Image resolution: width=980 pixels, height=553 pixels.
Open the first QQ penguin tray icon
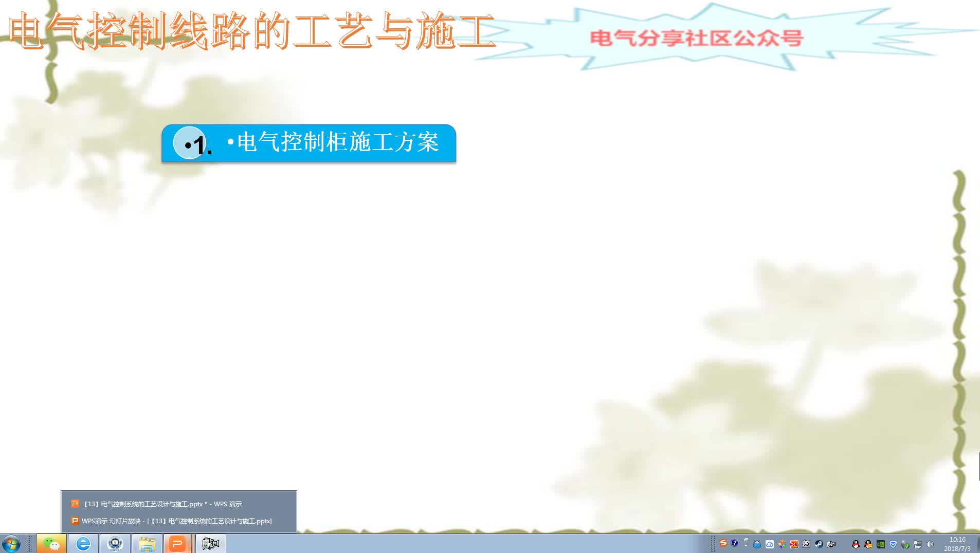856,544
